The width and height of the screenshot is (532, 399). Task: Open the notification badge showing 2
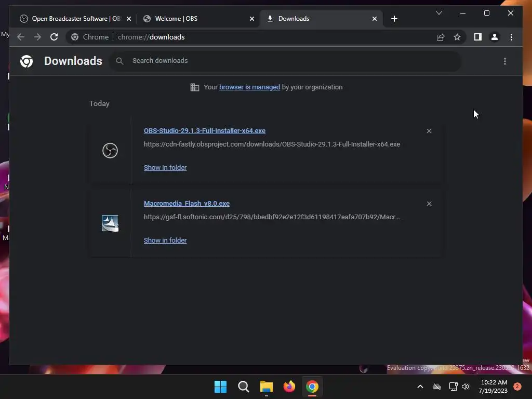click(517, 387)
